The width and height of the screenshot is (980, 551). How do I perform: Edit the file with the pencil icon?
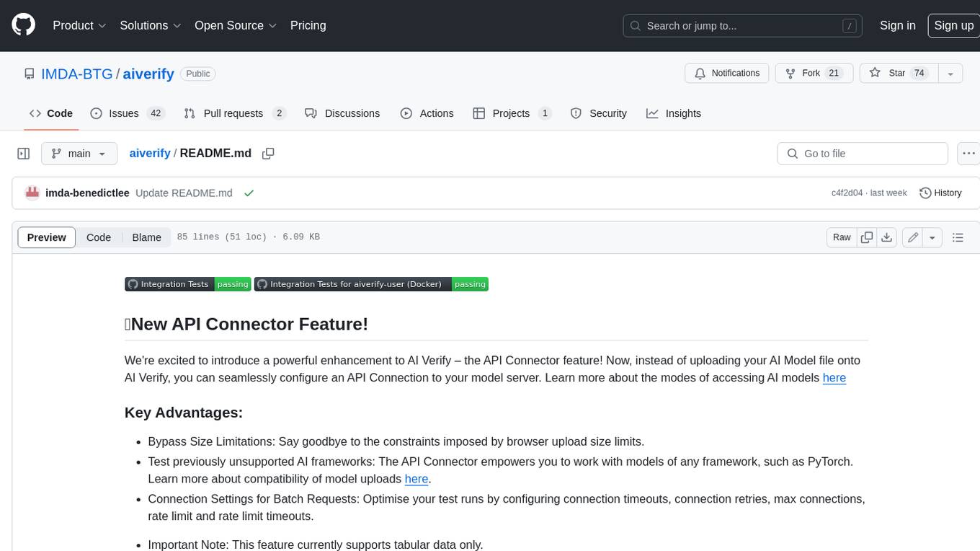click(913, 237)
